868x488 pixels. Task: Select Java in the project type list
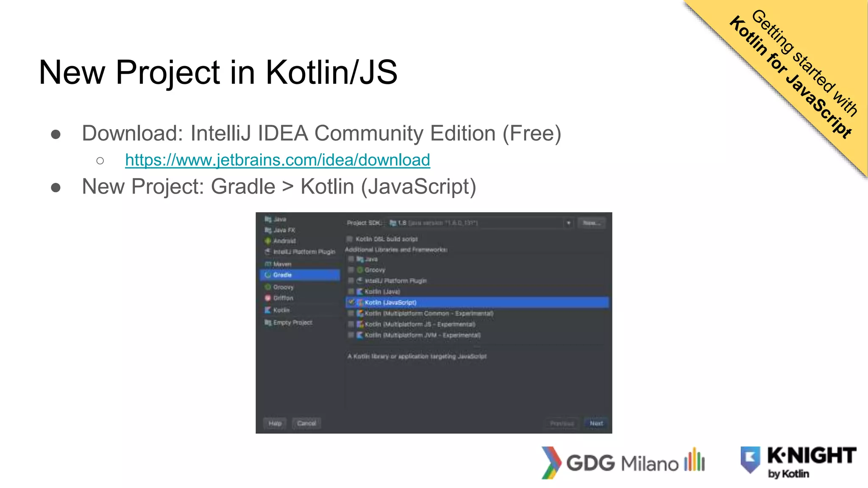tap(280, 219)
